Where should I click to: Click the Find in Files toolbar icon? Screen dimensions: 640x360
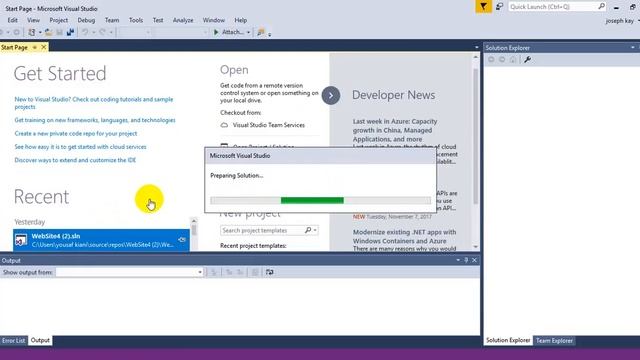[260, 32]
